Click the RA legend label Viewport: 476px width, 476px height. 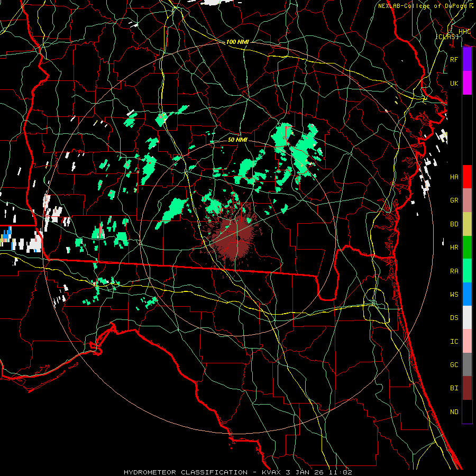[454, 271]
